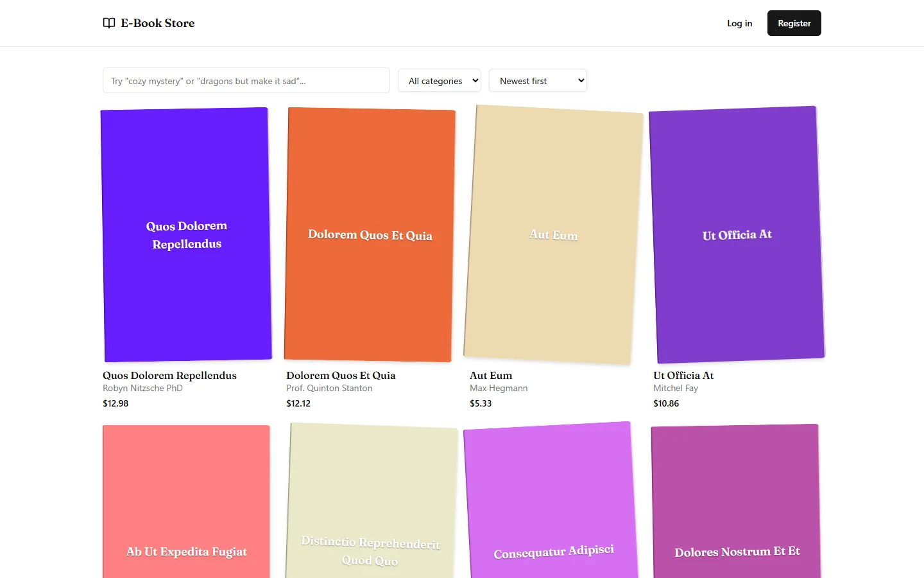
Task: Open the Quos Dolorem Repellendus book cover
Action: point(186,234)
